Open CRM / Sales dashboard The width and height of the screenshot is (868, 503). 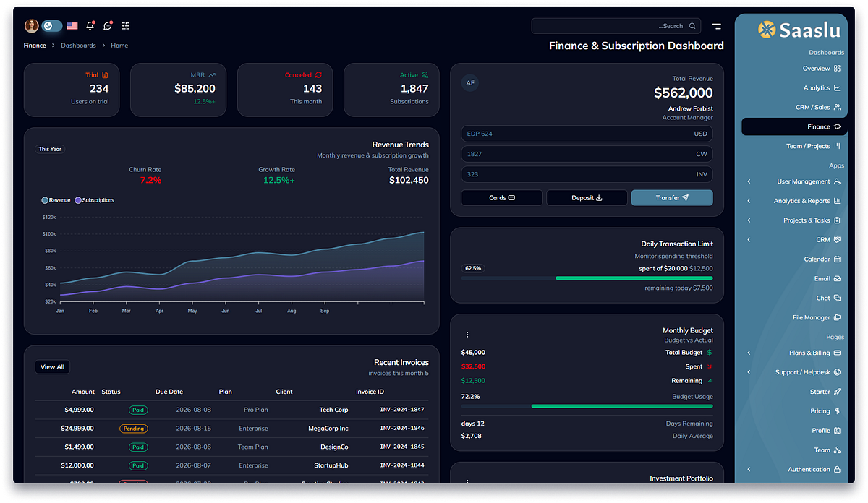817,107
